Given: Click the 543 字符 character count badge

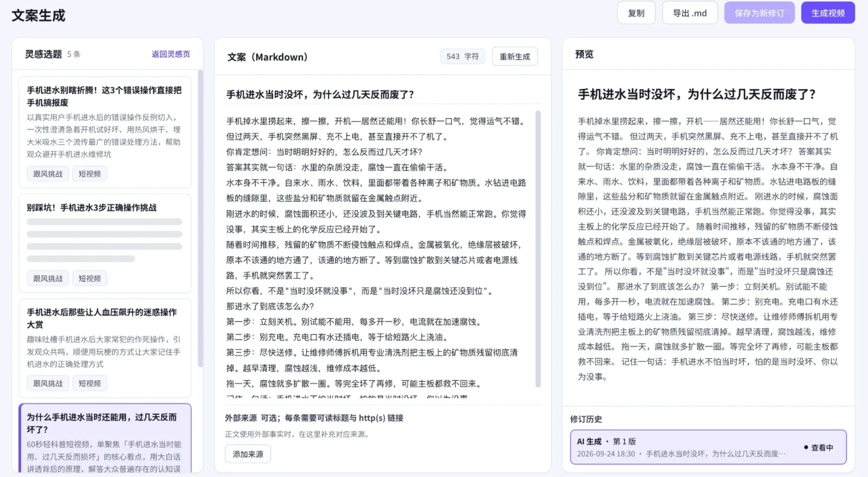Looking at the screenshot, I should 463,56.
